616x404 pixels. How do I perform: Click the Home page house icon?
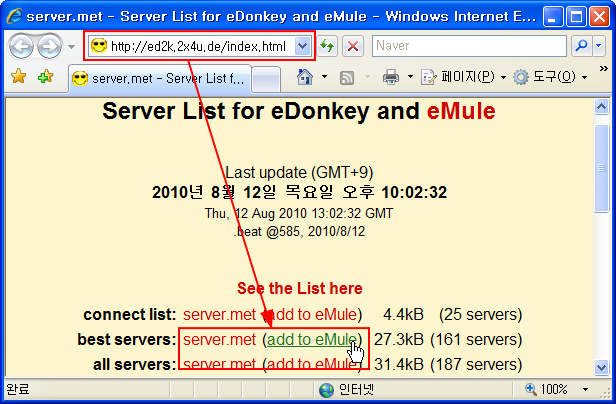coord(305,77)
